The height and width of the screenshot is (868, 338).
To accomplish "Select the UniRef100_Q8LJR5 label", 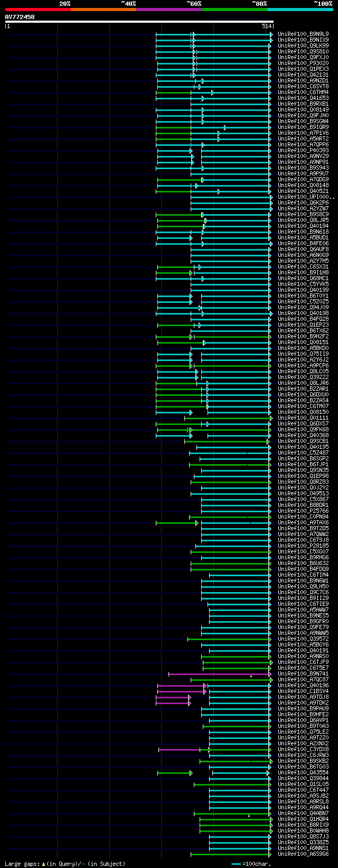I will (x=303, y=220).
